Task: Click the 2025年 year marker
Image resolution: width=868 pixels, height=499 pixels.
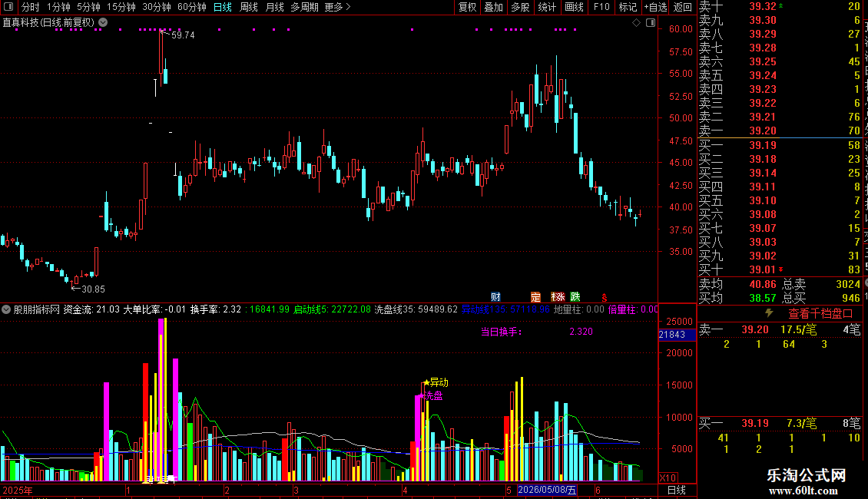Action: [x=18, y=490]
